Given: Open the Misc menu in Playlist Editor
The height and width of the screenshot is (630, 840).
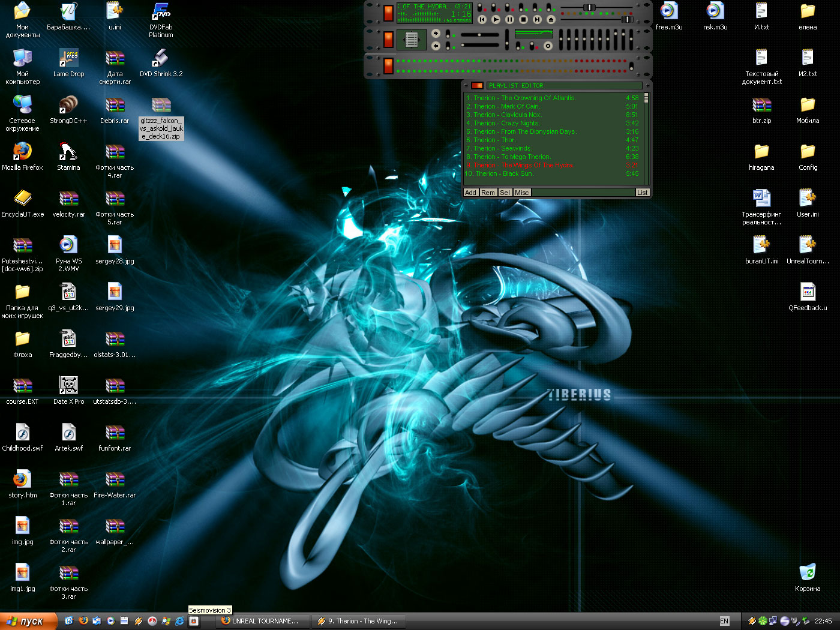Looking at the screenshot, I should coord(522,193).
